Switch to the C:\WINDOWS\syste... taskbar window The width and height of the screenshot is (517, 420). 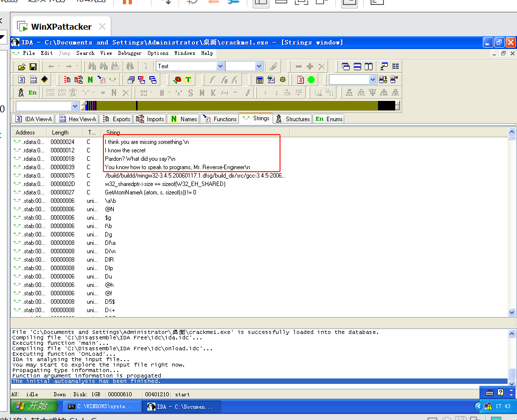coord(101,407)
